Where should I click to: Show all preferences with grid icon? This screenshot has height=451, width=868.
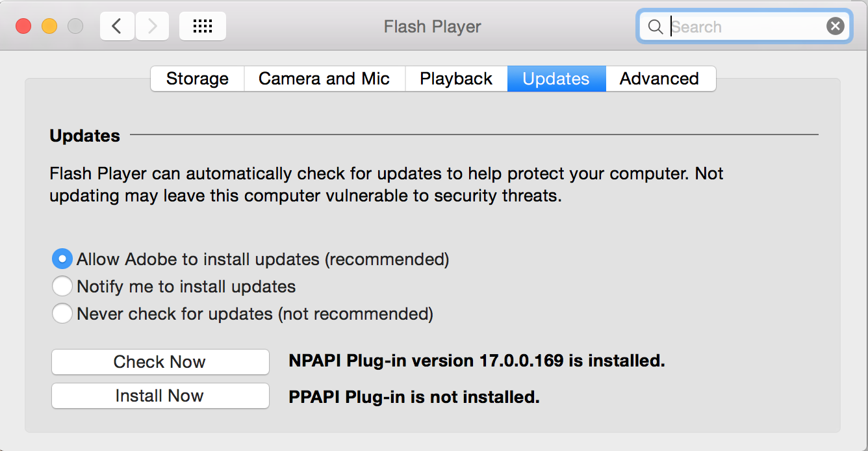tap(203, 26)
